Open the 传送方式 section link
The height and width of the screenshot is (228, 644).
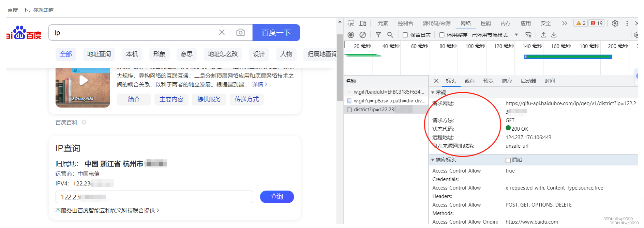pos(246,99)
